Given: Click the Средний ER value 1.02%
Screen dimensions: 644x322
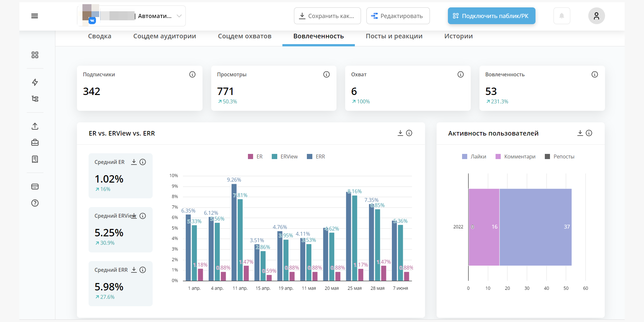Looking at the screenshot, I should [109, 179].
